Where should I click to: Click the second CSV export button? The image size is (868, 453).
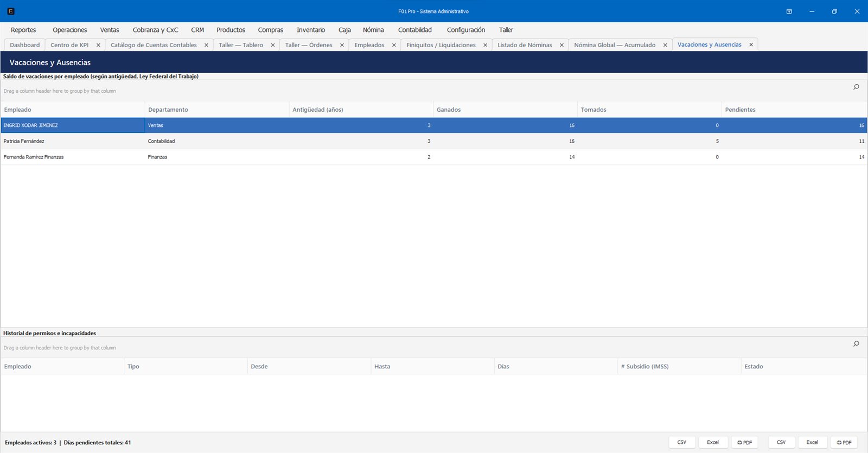781,442
